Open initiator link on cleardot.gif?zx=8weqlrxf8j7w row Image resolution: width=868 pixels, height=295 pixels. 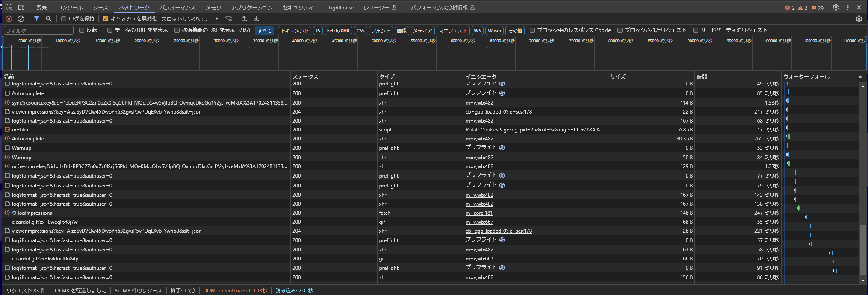(479, 222)
